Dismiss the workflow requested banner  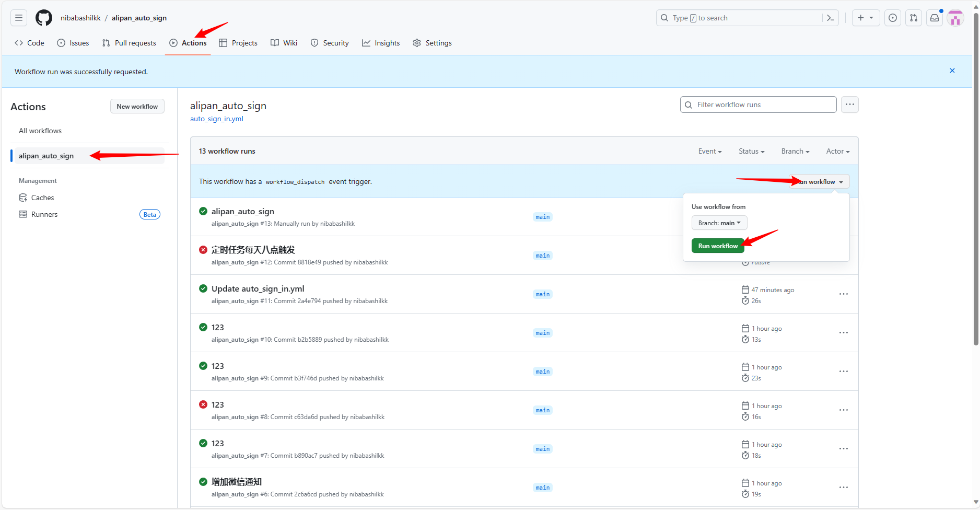952,71
